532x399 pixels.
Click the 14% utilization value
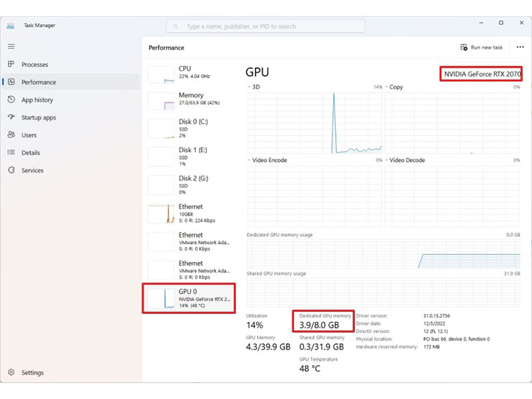click(255, 325)
